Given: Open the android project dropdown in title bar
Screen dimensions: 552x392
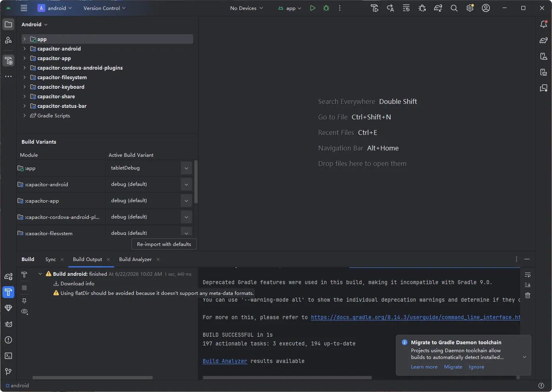Looking at the screenshot, I should 55,8.
